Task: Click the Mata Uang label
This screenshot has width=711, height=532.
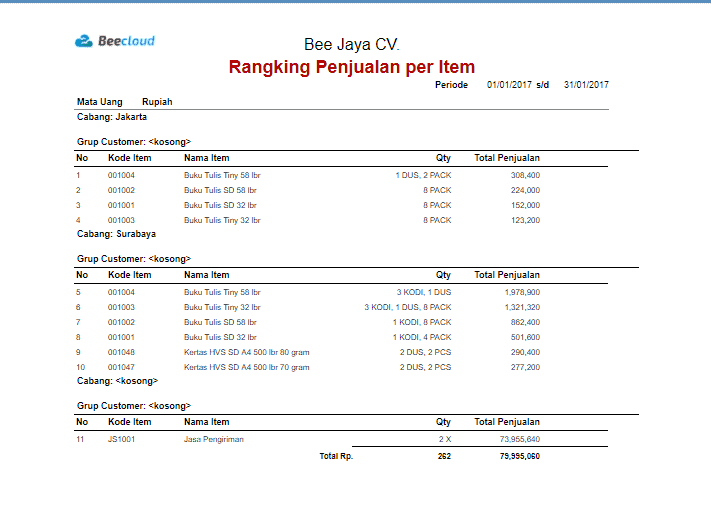Action: click(99, 102)
